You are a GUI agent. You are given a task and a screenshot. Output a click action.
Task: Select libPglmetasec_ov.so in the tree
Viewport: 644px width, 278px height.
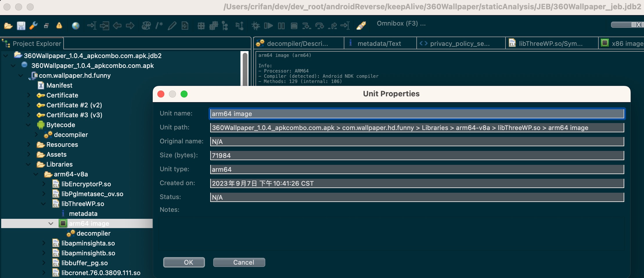tap(92, 194)
